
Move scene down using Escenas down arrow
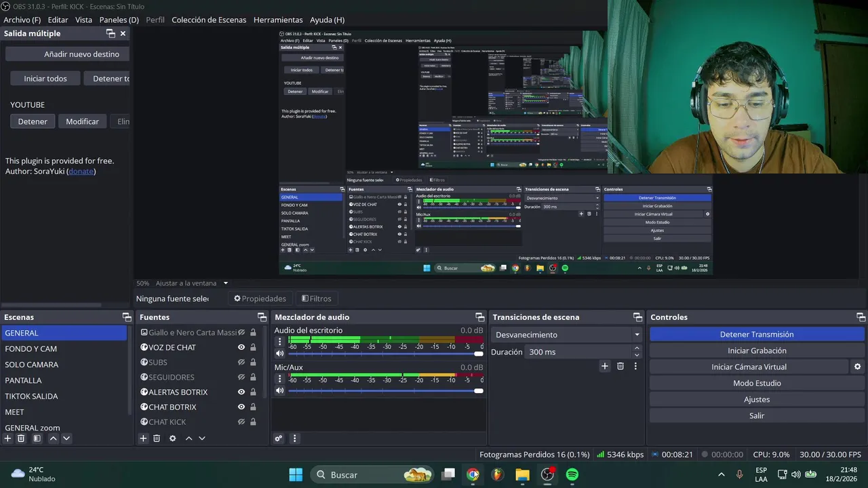click(66, 439)
